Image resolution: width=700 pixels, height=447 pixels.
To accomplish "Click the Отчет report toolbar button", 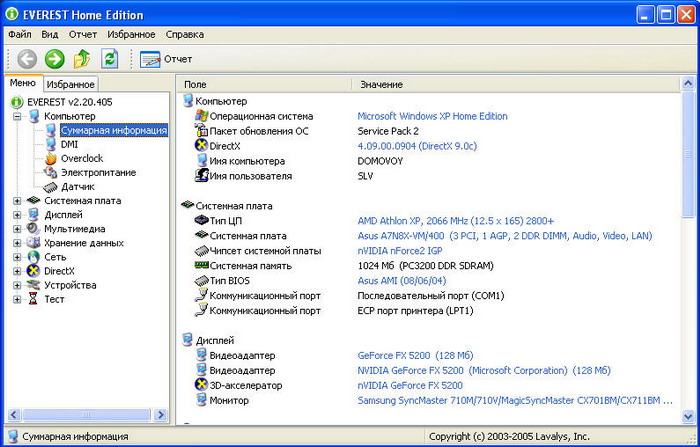I will click(x=166, y=59).
